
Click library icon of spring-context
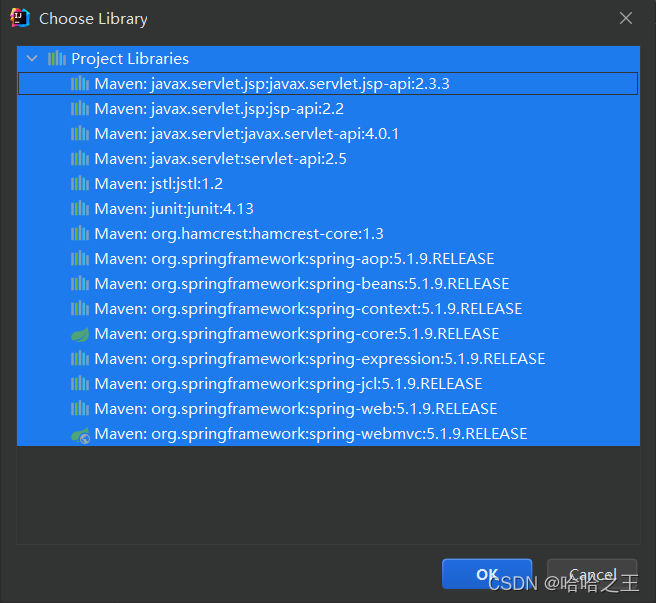click(80, 309)
